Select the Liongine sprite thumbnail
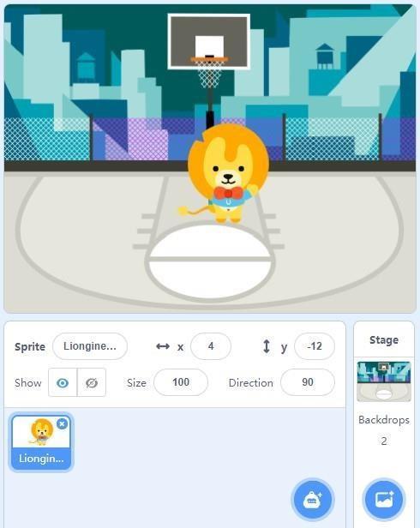 [x=41, y=441]
